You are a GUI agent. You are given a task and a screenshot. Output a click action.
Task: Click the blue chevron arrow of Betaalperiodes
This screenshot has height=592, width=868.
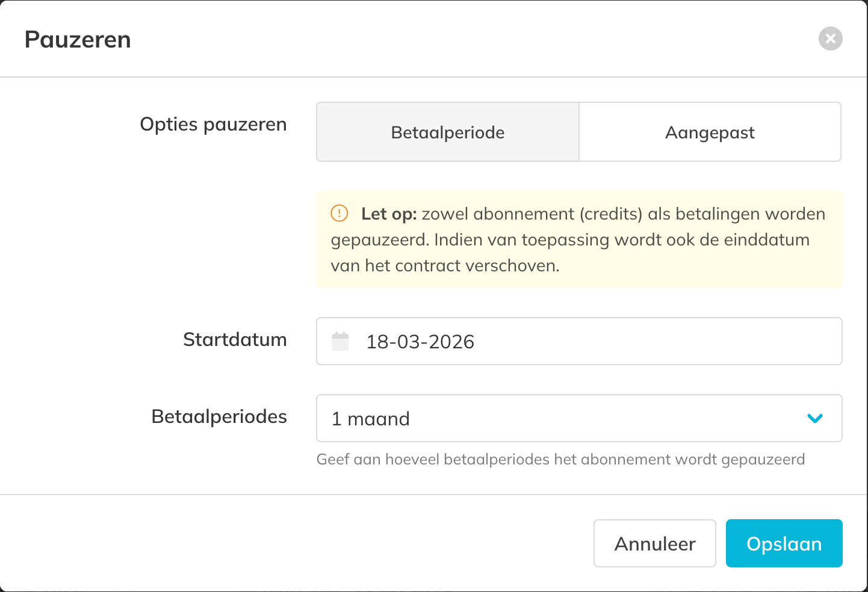[x=814, y=418]
